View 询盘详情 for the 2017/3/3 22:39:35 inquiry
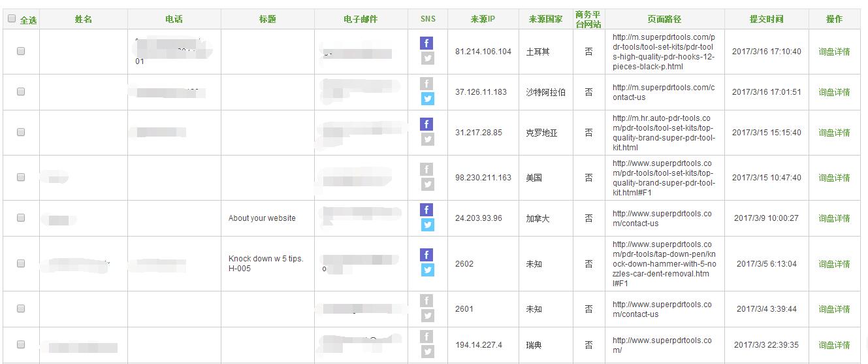Image resolution: width=868 pixels, height=364 pixels. [x=834, y=345]
